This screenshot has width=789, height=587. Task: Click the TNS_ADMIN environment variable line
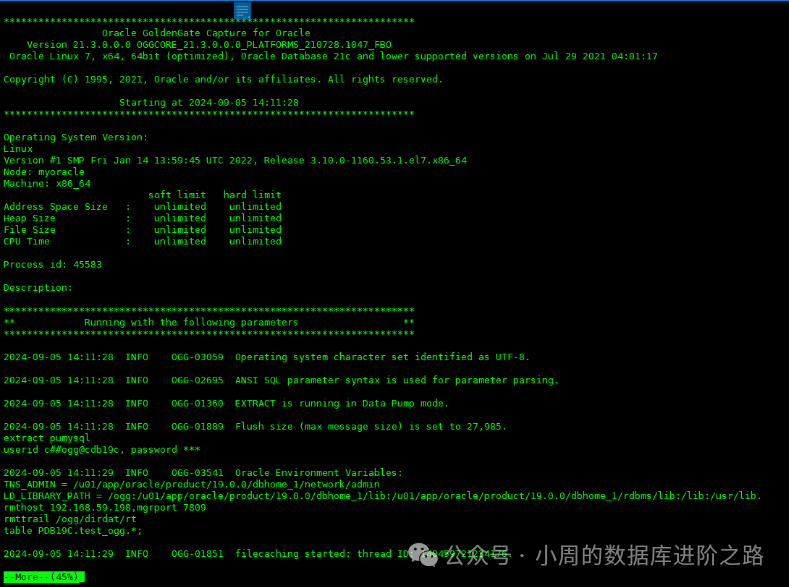(x=191, y=484)
